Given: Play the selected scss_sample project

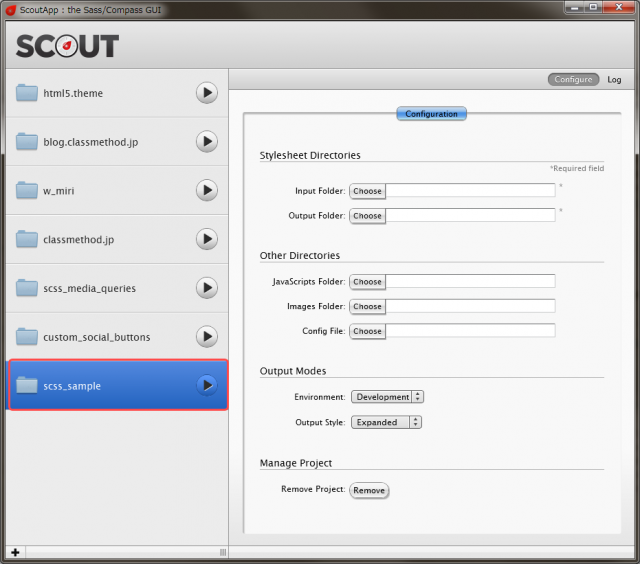Looking at the screenshot, I should [x=207, y=385].
